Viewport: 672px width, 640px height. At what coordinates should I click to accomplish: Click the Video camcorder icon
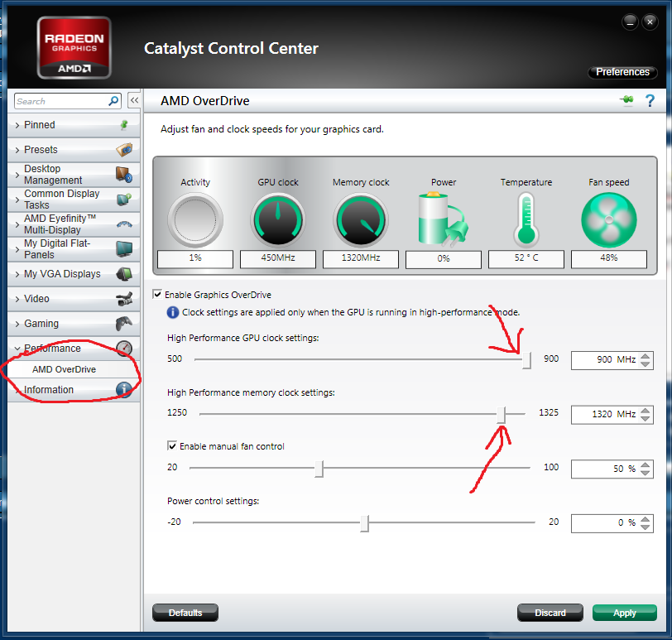tap(124, 299)
